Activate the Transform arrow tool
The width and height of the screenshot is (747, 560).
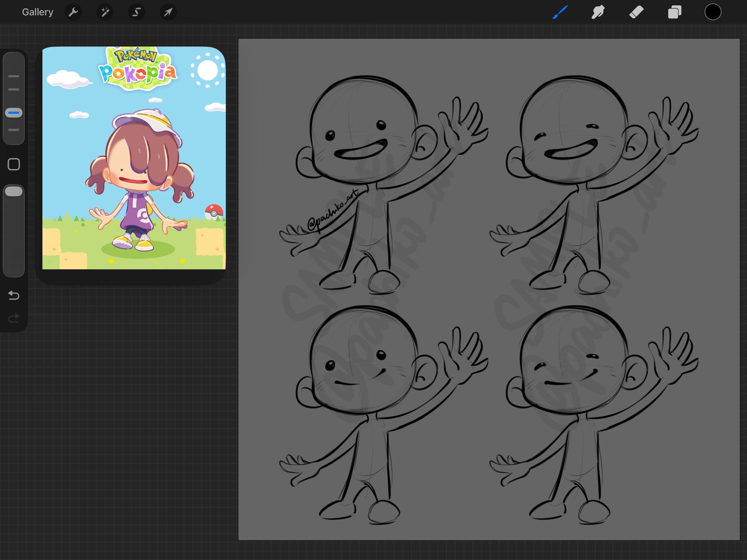(x=168, y=12)
